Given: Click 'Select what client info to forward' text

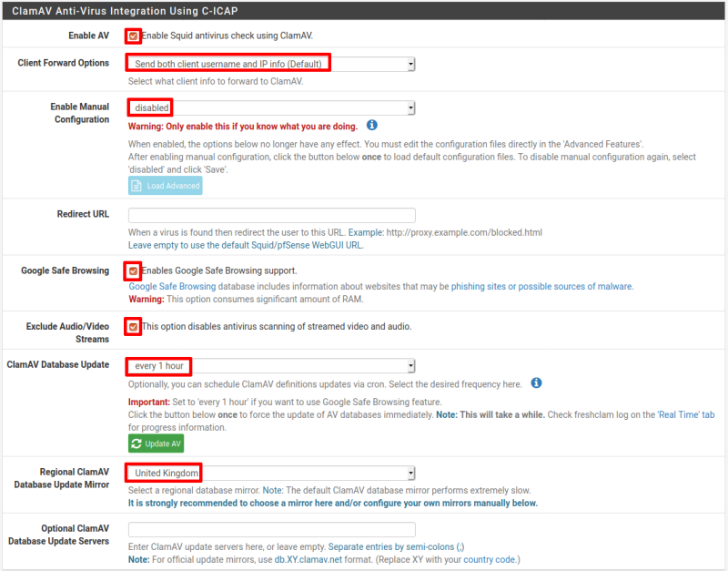Looking at the screenshot, I should pyautogui.click(x=216, y=81).
